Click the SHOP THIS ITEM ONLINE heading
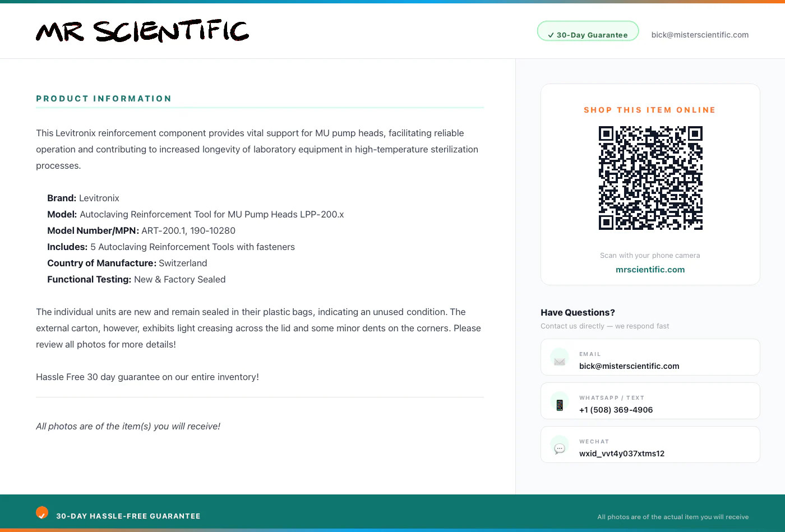Viewport: 785px width, 532px height. point(650,110)
